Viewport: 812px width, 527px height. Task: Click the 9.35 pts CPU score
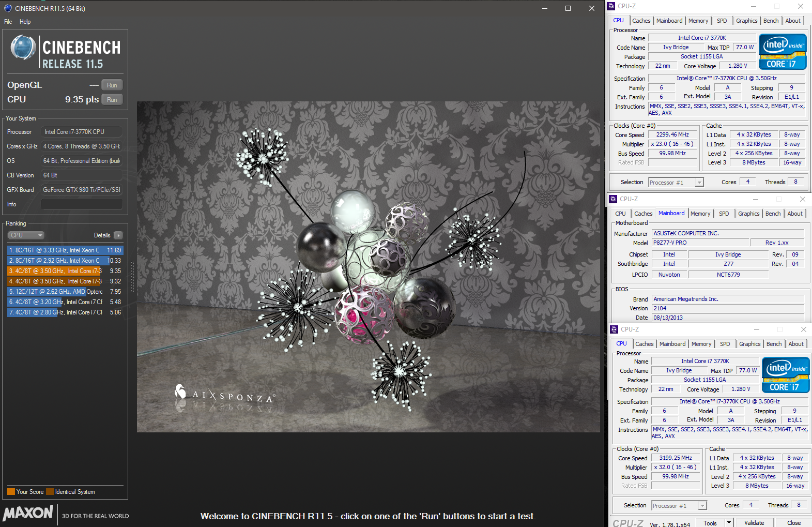pos(82,100)
